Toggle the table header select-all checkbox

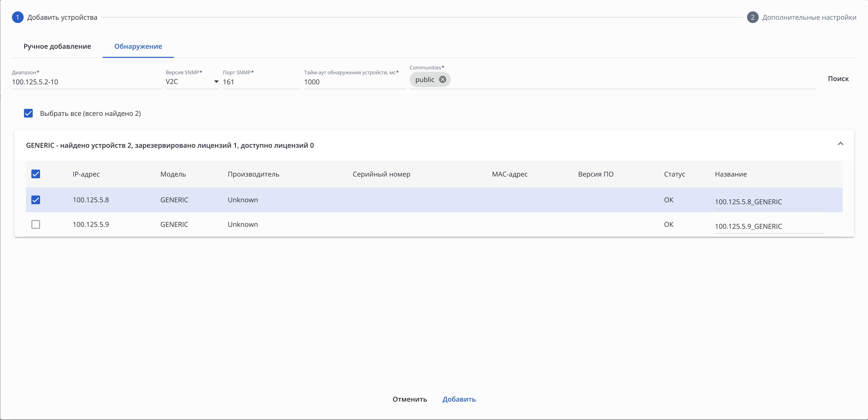pos(36,174)
